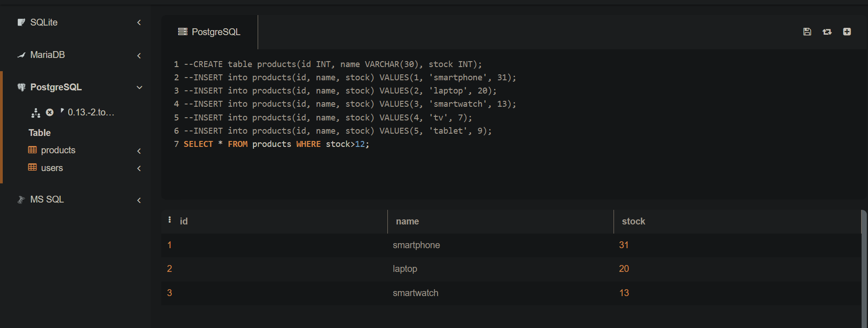Click the INSERT line with 'smartwatch', 13
This screenshot has height=328, width=868.
click(350, 104)
